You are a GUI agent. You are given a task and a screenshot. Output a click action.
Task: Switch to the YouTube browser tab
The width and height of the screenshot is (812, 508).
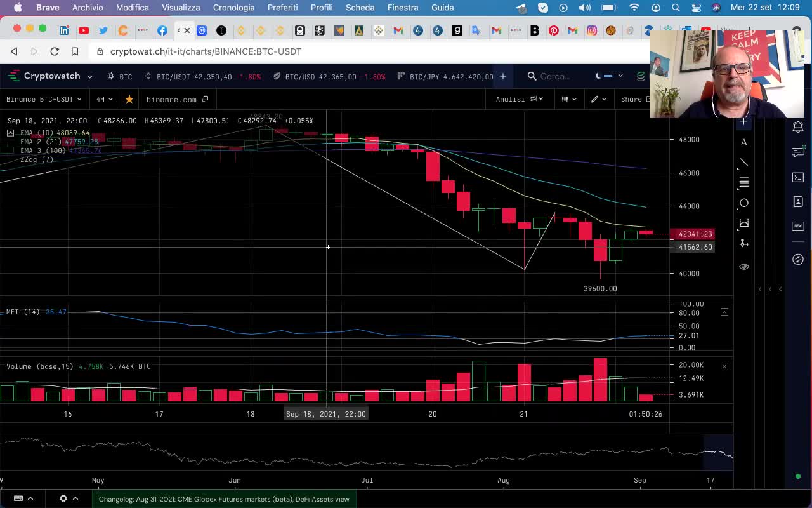coord(84,30)
